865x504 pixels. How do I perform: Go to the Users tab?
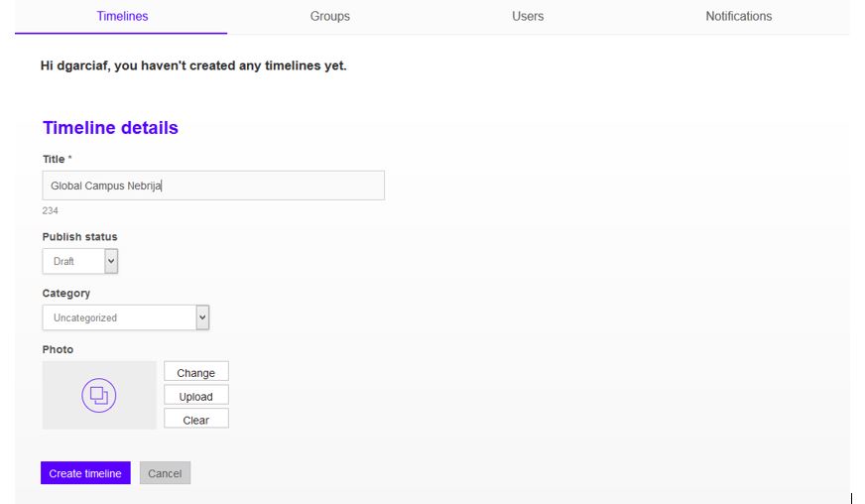528,16
